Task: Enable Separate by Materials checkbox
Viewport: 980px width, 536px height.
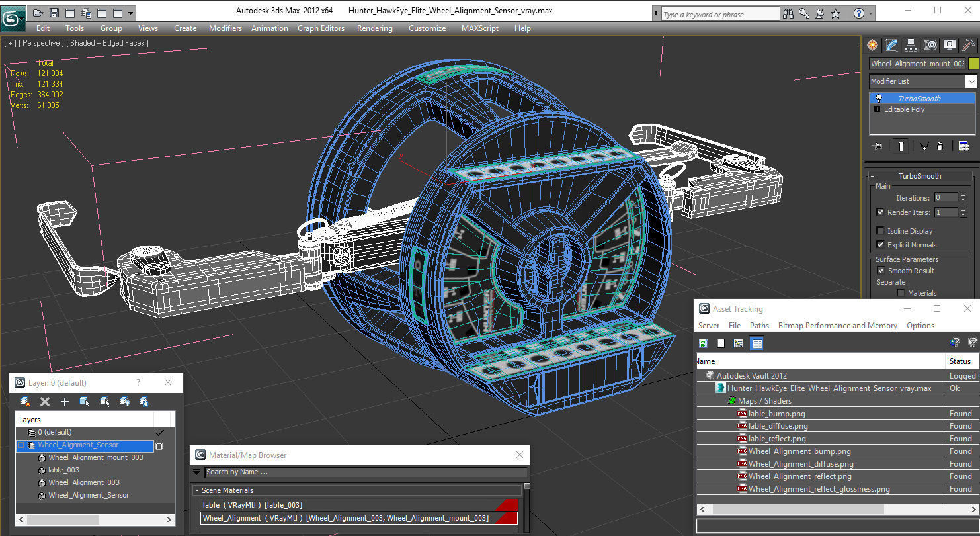Action: (x=901, y=293)
